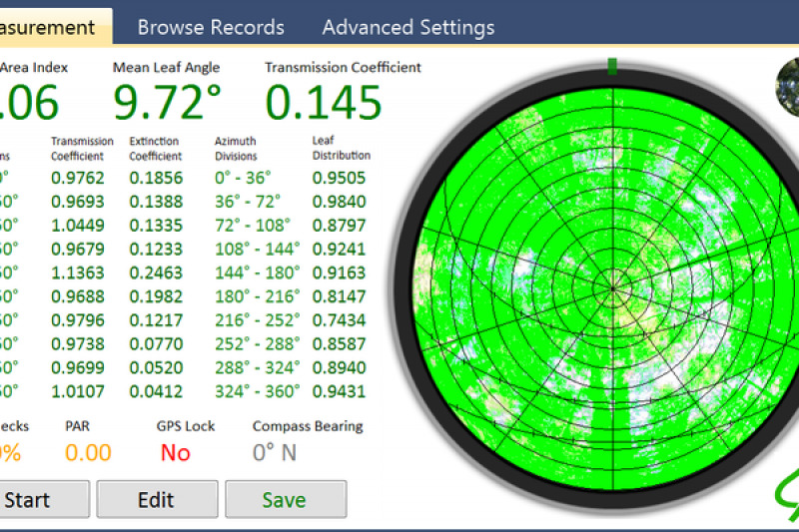This screenshot has height=532, width=799.
Task: Open the canopy photo thumbnail
Action: pyautogui.click(x=787, y=87)
